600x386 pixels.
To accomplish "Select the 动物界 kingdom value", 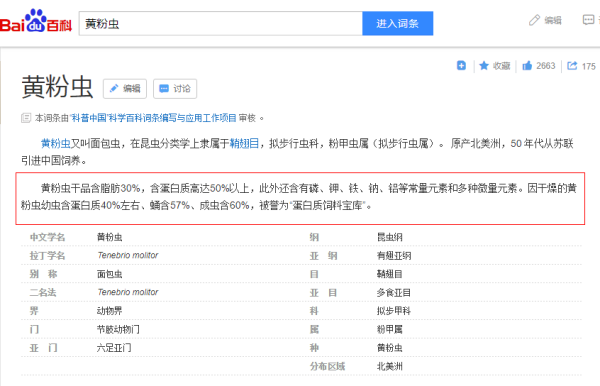I will [x=109, y=311].
